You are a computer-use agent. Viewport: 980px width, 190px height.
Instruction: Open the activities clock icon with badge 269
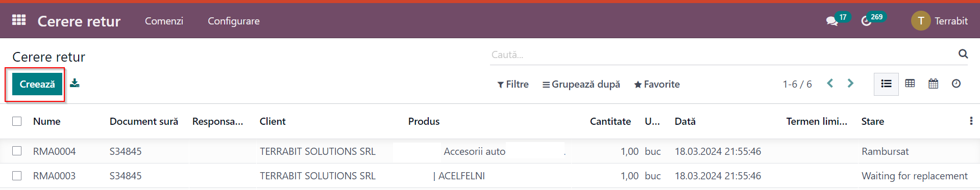866,21
